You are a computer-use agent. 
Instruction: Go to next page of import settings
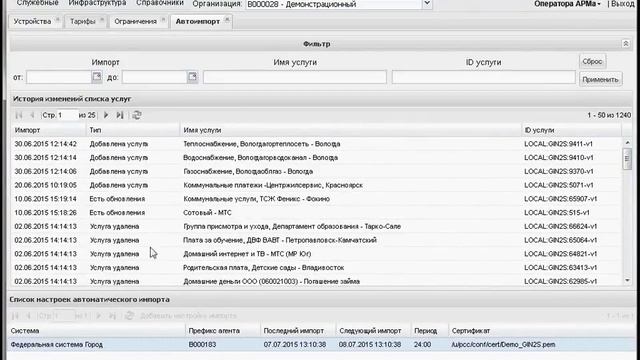coord(99,316)
